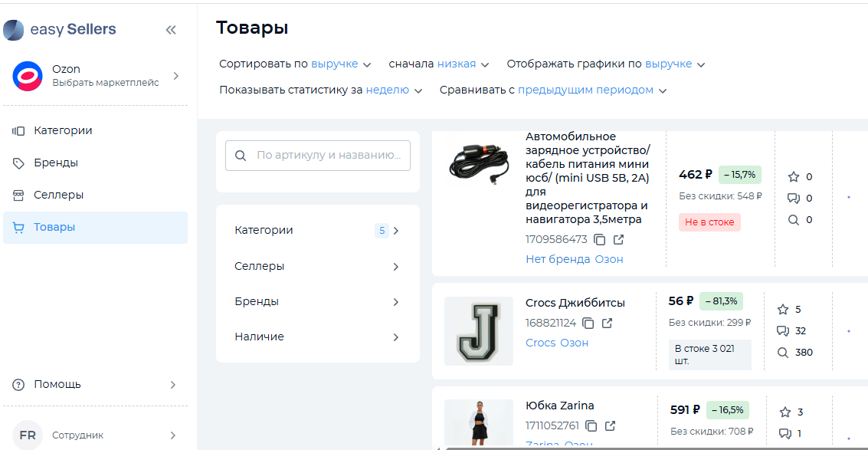Open car charger product in new tab
The width and height of the screenshot is (868, 450).
[x=619, y=240]
